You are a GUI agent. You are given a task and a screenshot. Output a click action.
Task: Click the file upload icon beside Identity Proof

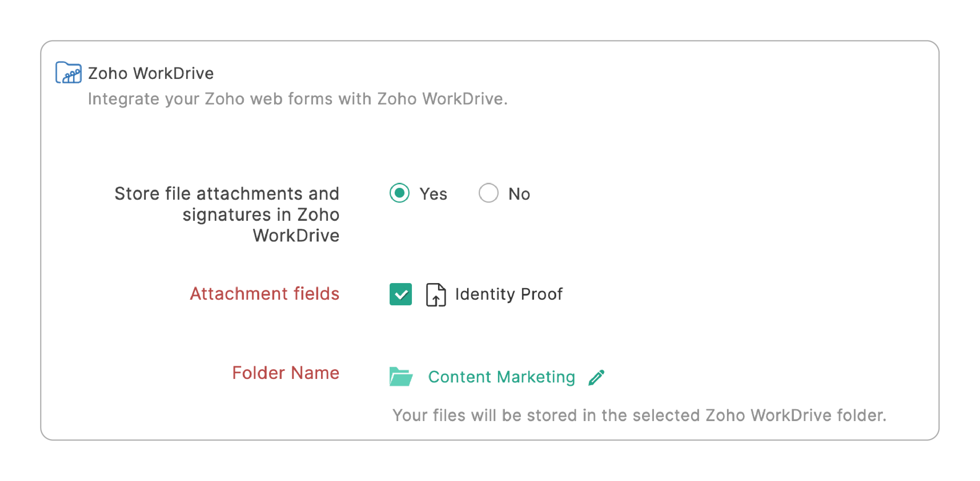pos(436,294)
